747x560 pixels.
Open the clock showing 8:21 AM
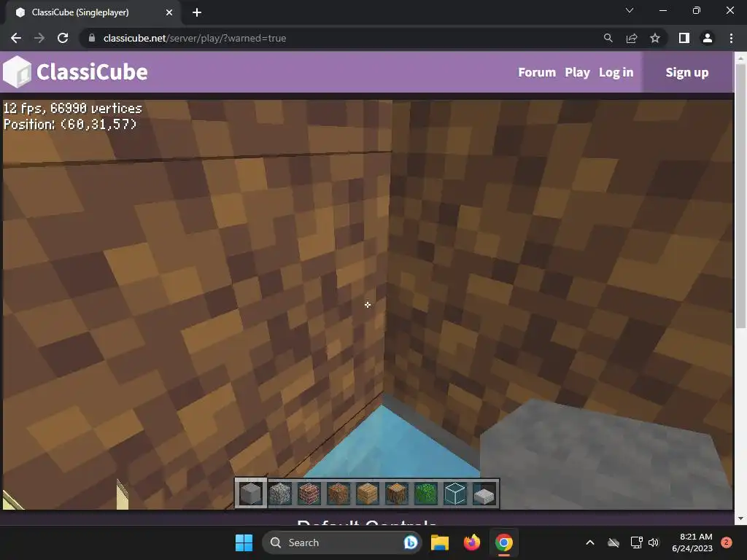click(692, 542)
